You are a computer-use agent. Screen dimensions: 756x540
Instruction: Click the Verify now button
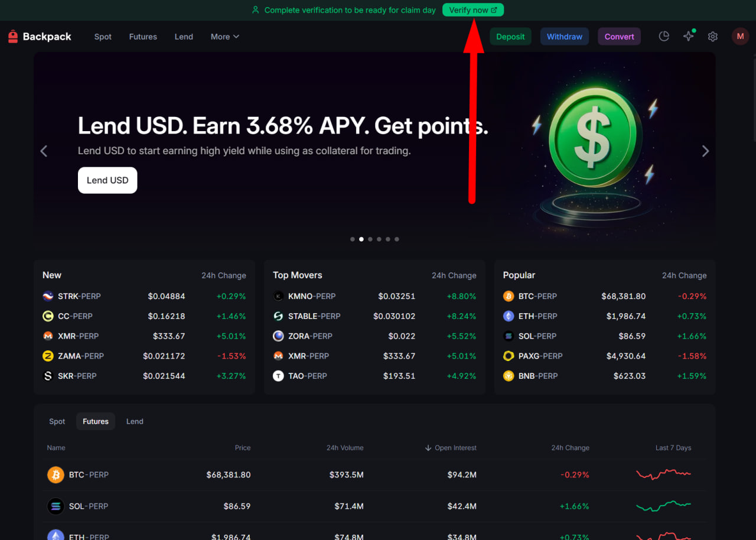(x=473, y=10)
